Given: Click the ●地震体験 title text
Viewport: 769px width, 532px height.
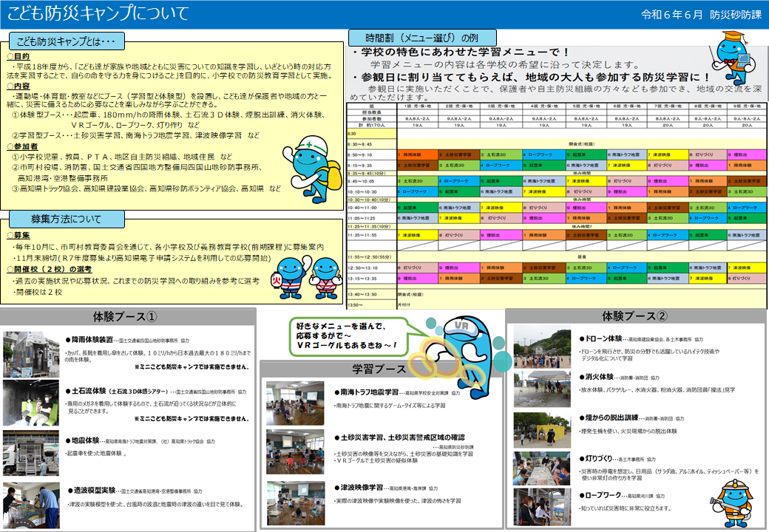Looking at the screenshot, I should (82, 440).
